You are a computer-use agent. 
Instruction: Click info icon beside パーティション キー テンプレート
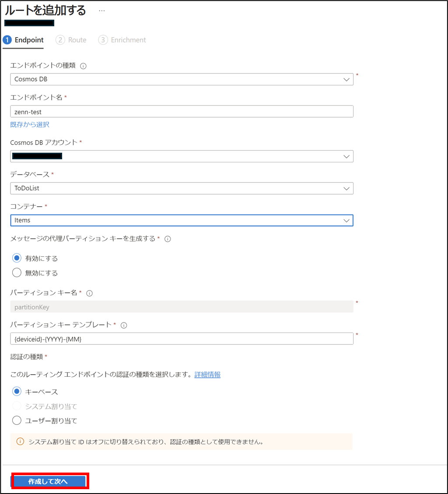124,326
